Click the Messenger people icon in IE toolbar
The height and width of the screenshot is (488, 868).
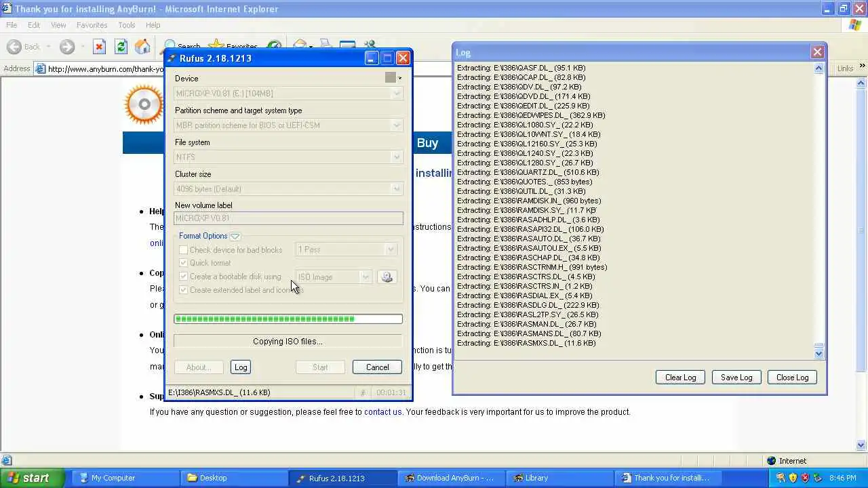point(370,45)
